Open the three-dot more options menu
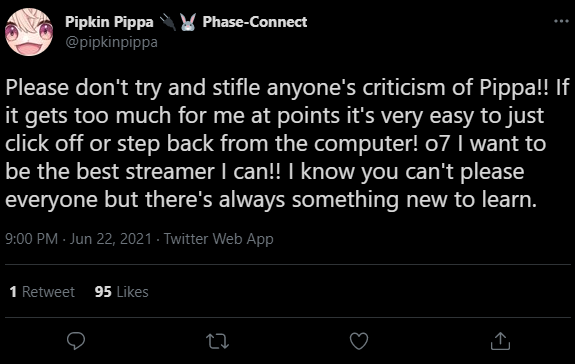 click(x=561, y=21)
